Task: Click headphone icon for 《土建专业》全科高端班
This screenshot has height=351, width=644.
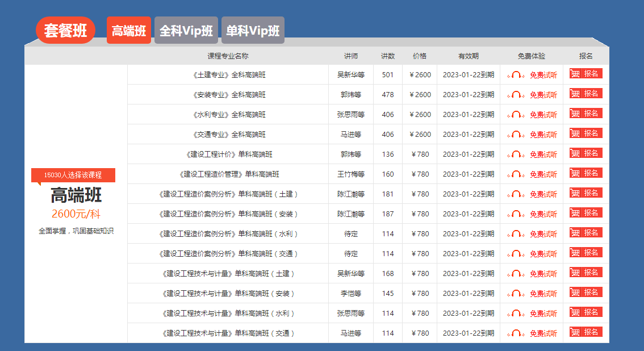Action: pos(516,75)
